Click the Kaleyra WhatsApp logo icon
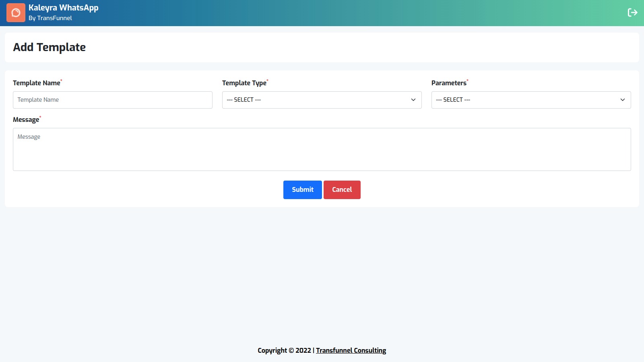Image resolution: width=644 pixels, height=362 pixels. tap(16, 13)
